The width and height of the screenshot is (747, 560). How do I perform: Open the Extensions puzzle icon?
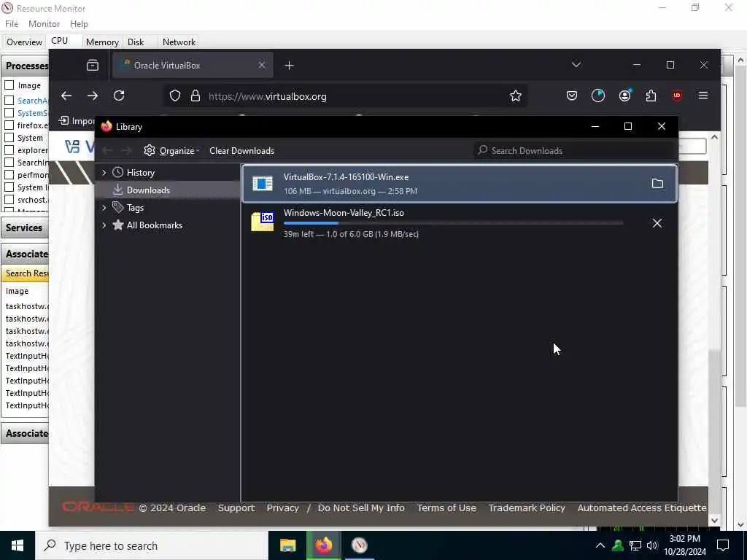[651, 96]
